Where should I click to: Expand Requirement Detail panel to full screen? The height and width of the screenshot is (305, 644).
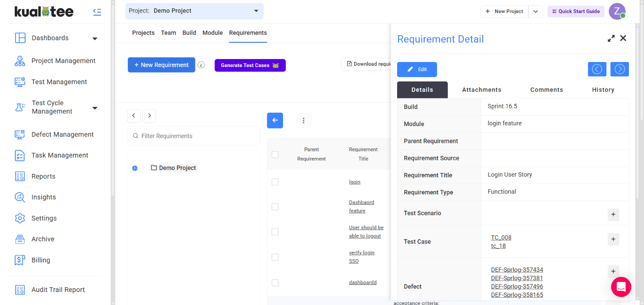[x=611, y=39]
